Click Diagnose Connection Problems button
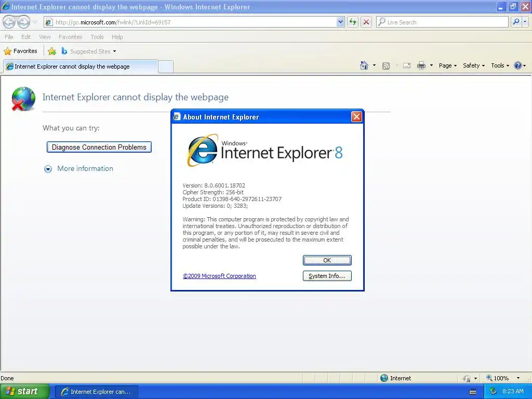 coord(99,147)
